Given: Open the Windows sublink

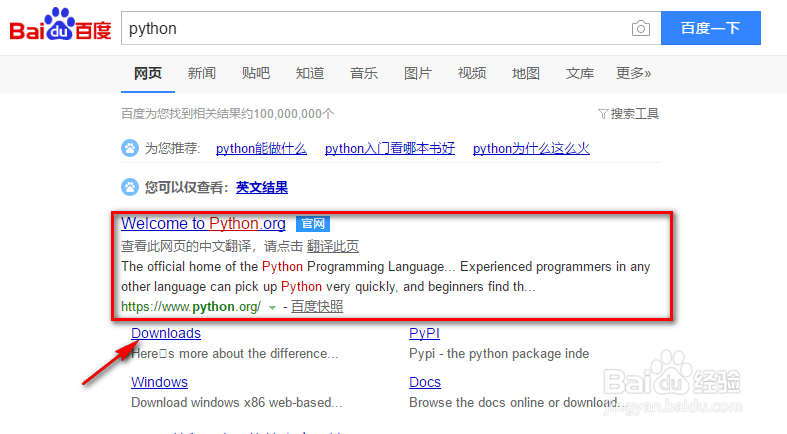Looking at the screenshot, I should pos(159,382).
